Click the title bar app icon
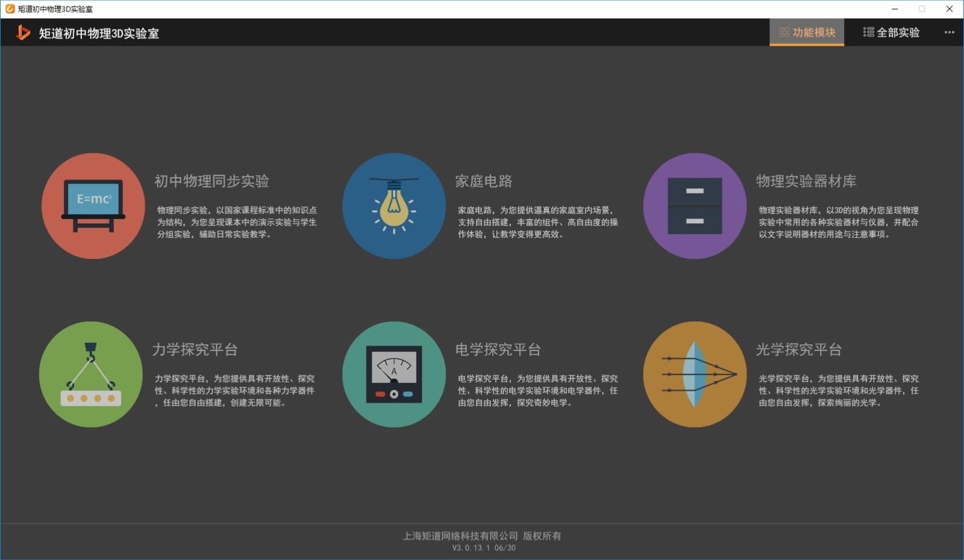The width and height of the screenshot is (964, 560). (x=10, y=8)
